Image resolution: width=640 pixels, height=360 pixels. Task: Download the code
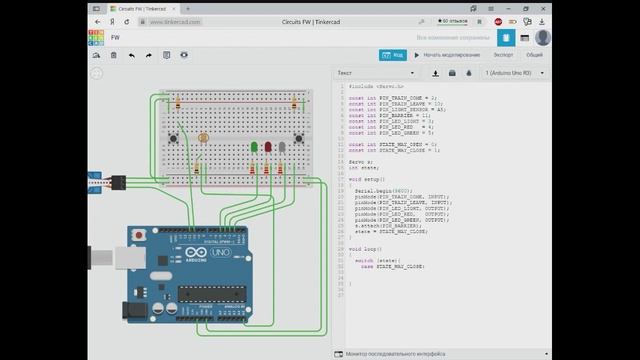coord(436,73)
